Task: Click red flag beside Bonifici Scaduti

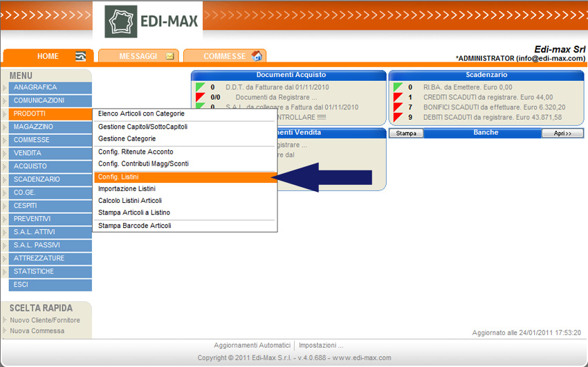Action: click(x=398, y=107)
